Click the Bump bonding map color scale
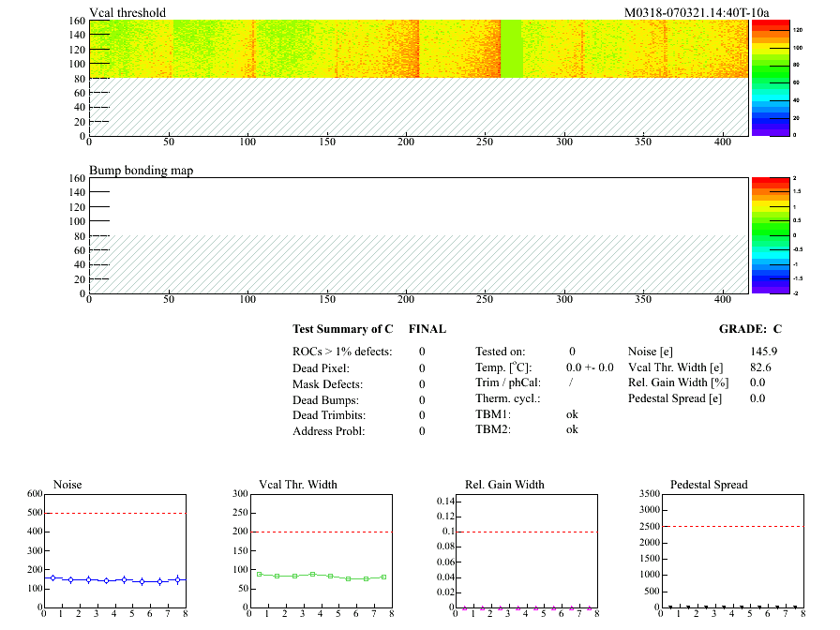This screenshot has width=840, height=630. point(772,234)
